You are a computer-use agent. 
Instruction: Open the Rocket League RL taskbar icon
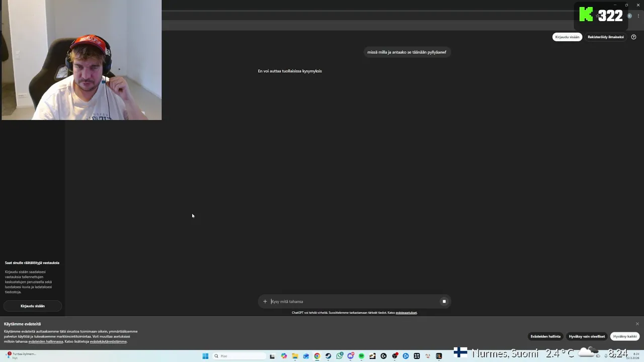[439, 356]
